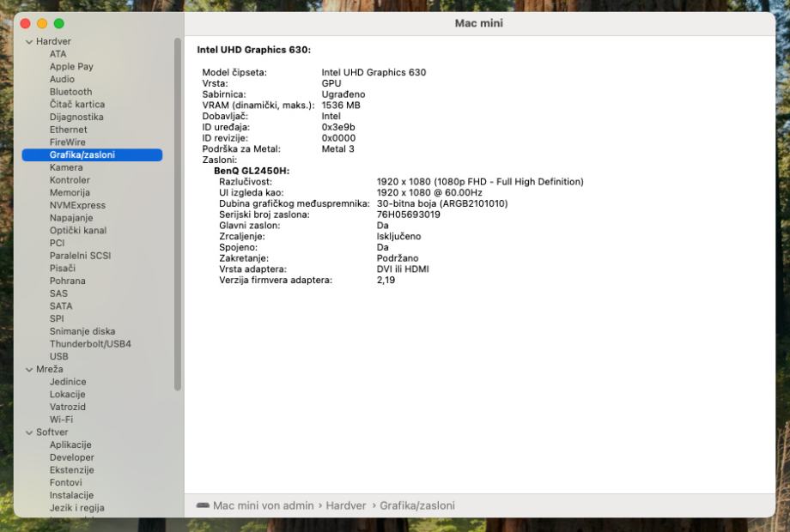Click firmware version value 2,19
Screen dimensions: 790x532
click(x=386, y=280)
